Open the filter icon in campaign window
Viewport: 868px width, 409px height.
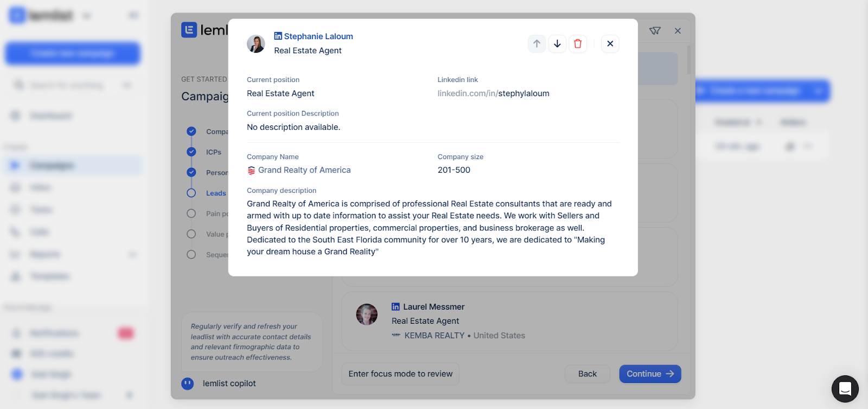coord(655,31)
